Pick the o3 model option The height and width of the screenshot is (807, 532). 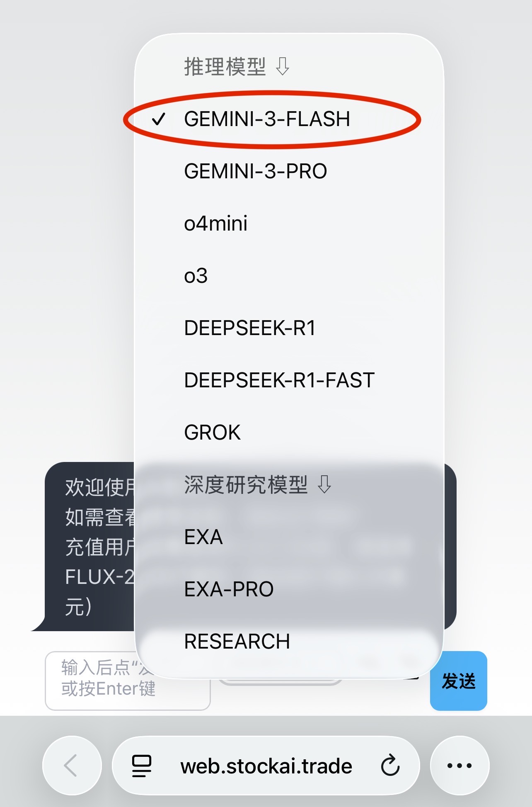click(x=196, y=276)
